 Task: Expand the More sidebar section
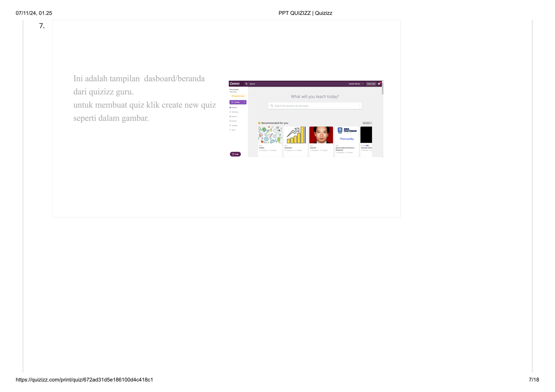coord(233,130)
